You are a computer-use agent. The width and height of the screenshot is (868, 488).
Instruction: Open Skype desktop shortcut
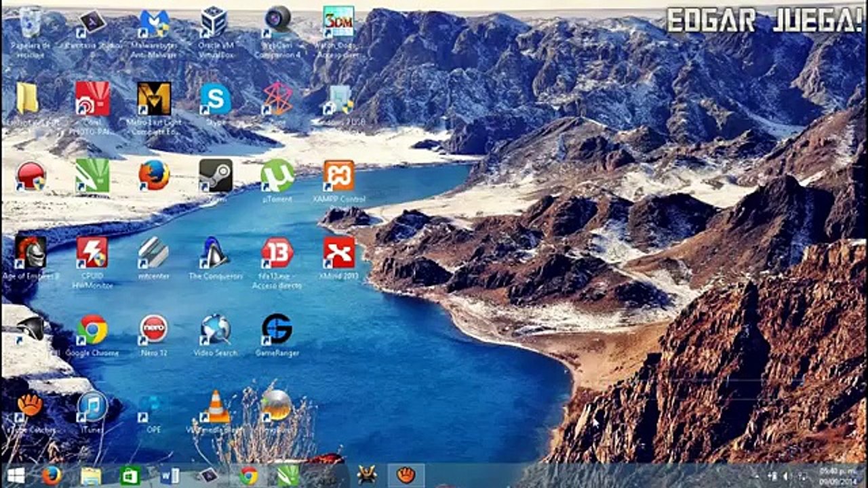(x=215, y=99)
